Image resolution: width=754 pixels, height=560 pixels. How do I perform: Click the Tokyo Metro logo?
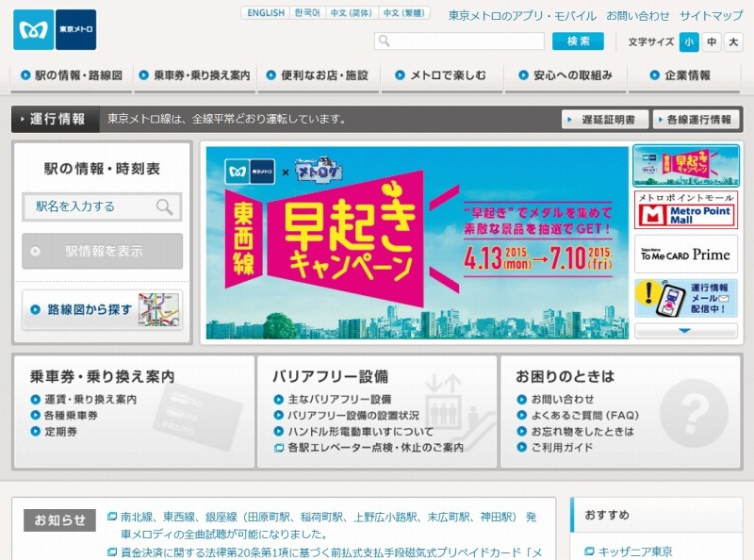(x=55, y=29)
